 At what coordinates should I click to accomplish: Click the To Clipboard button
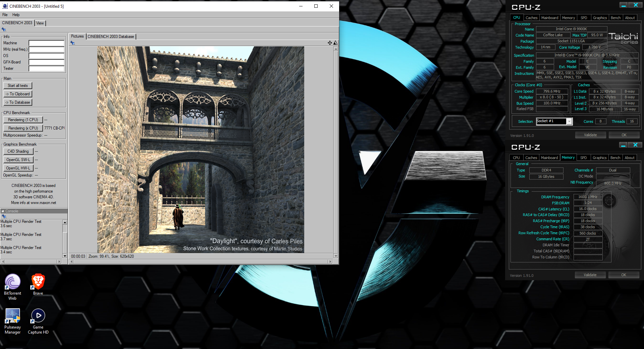tap(18, 94)
